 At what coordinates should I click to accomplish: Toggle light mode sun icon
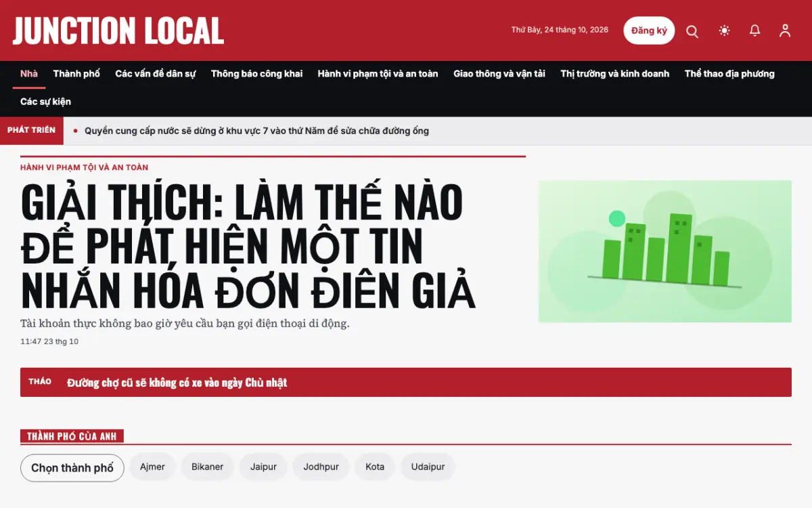(x=725, y=30)
